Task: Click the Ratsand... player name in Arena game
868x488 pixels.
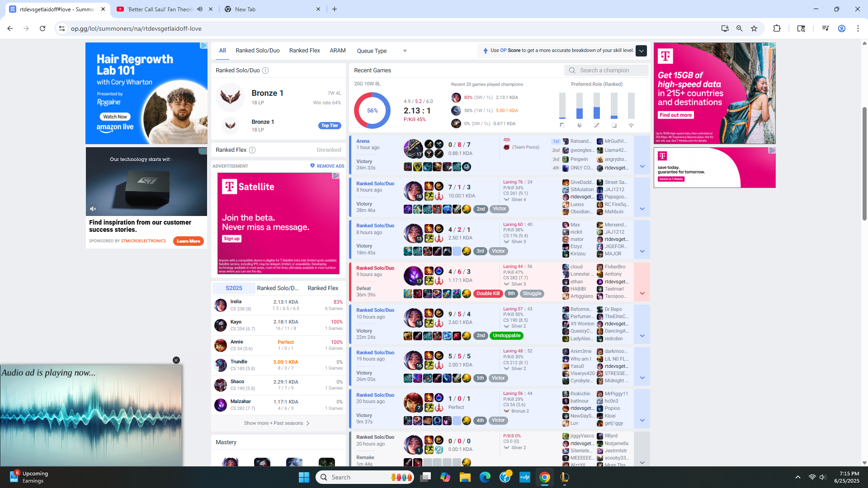Action: pyautogui.click(x=580, y=141)
